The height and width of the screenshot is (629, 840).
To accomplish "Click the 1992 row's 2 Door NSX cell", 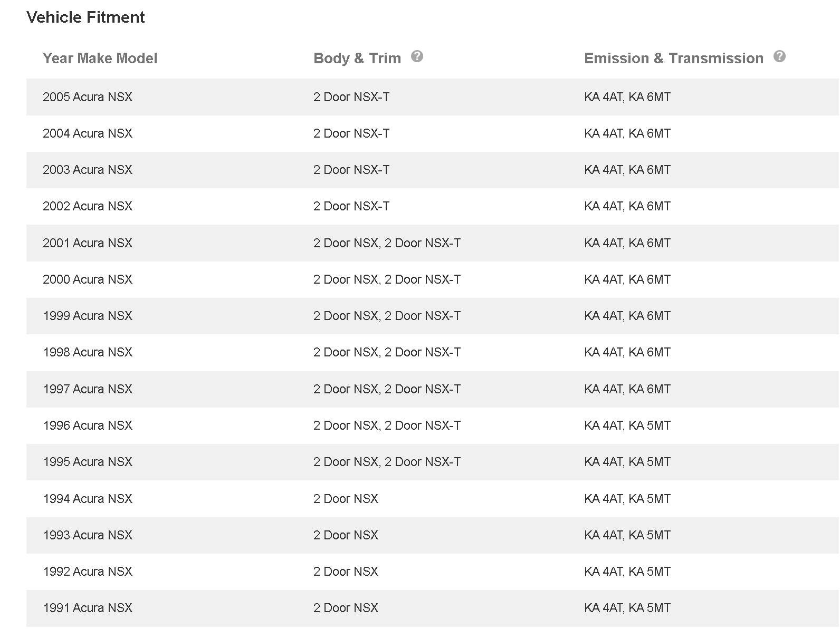I will 346,572.
